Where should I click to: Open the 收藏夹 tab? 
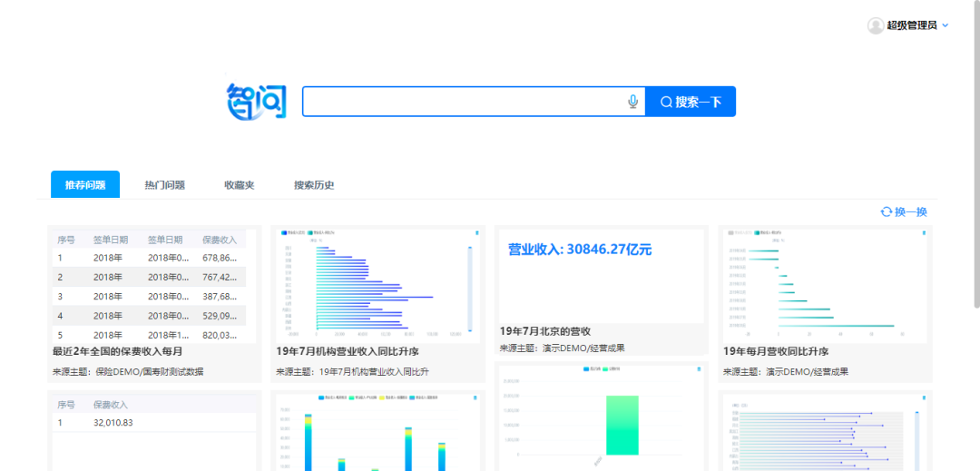[x=239, y=185]
